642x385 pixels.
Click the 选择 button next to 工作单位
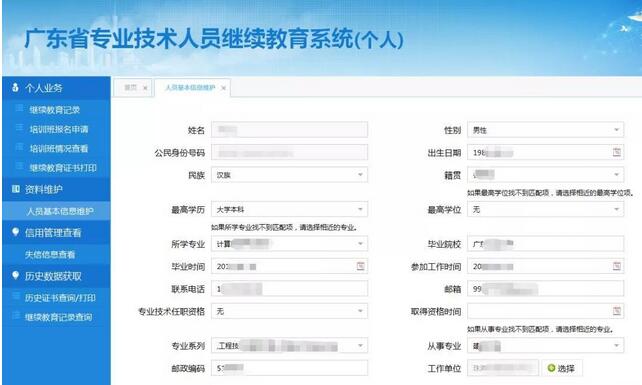(562, 368)
